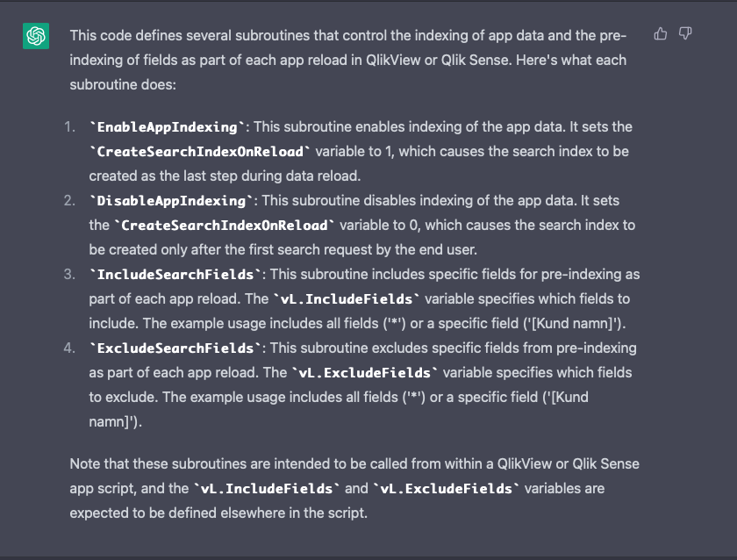Click vL.IncludeFields in the closing note paragraph

(267, 489)
